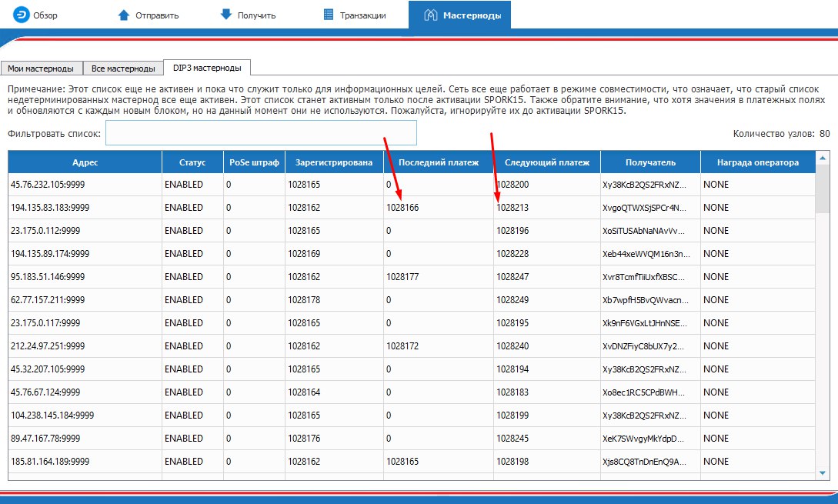
Task: Select row with address 194.135.89.174:9999
Action: pyautogui.click(x=412, y=253)
